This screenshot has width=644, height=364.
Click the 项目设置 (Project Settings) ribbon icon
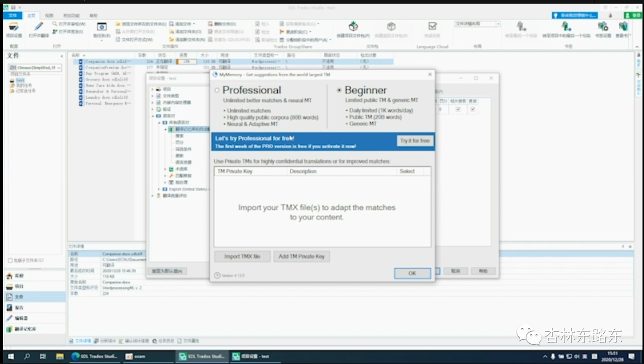[14, 30]
